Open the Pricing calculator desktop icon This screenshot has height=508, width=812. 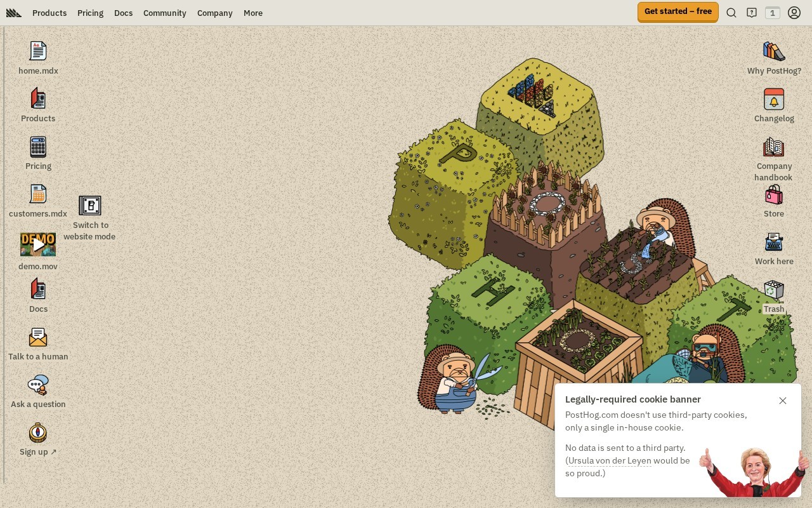(x=38, y=147)
